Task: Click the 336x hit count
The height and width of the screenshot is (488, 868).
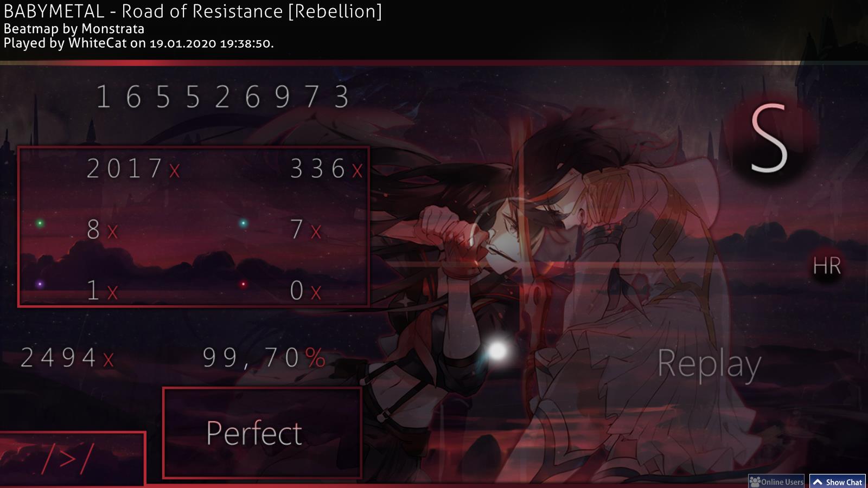Action: (x=327, y=169)
